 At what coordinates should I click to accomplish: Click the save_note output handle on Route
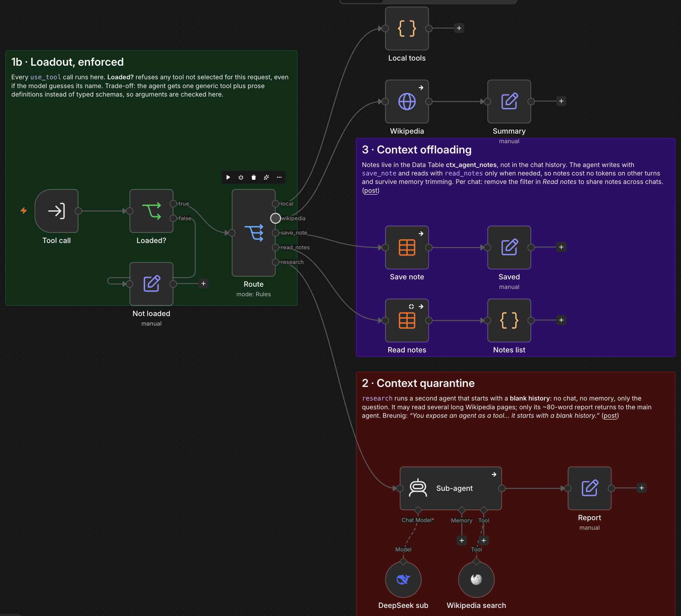point(275,233)
